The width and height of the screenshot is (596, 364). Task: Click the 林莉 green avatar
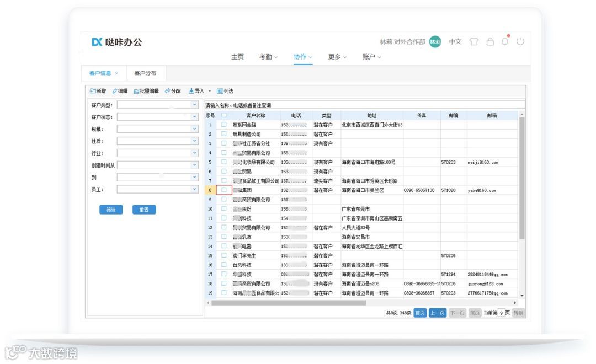pos(435,42)
